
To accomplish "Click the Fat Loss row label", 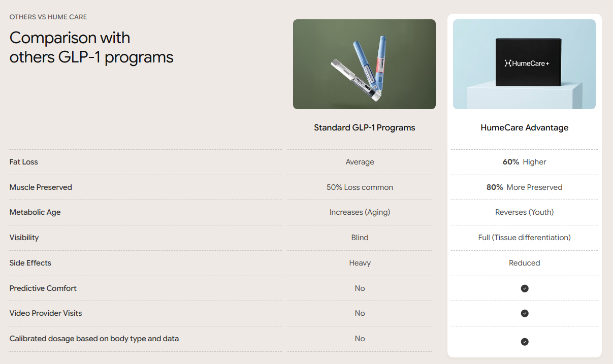I will point(24,162).
